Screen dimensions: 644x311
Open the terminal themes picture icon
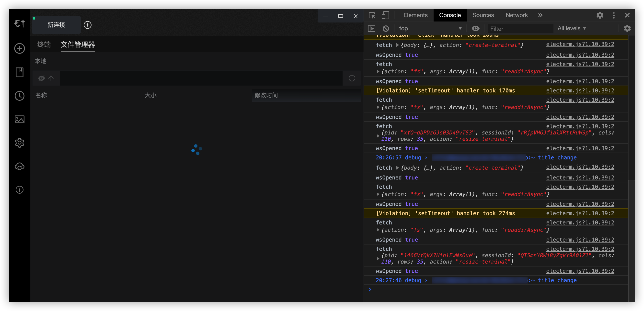(20, 119)
